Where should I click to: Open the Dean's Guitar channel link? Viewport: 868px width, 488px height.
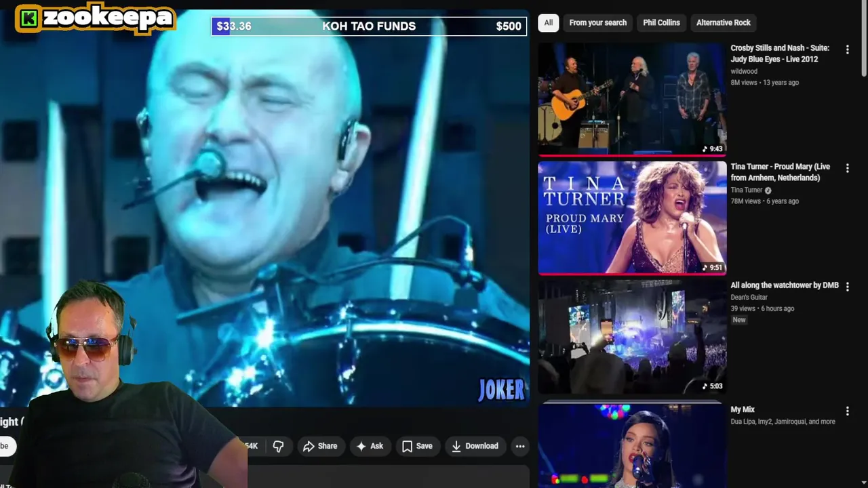(x=749, y=297)
